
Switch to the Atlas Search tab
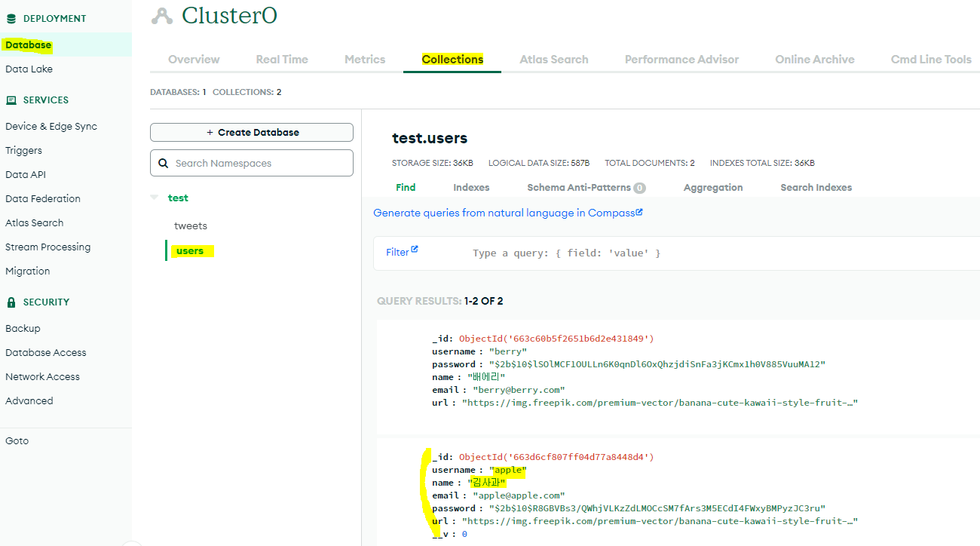pos(554,59)
